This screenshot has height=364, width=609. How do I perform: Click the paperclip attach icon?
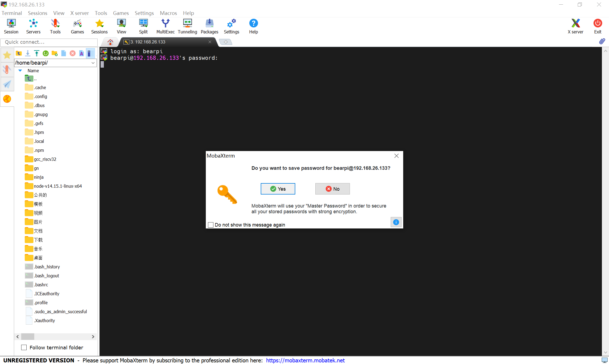pos(602,41)
